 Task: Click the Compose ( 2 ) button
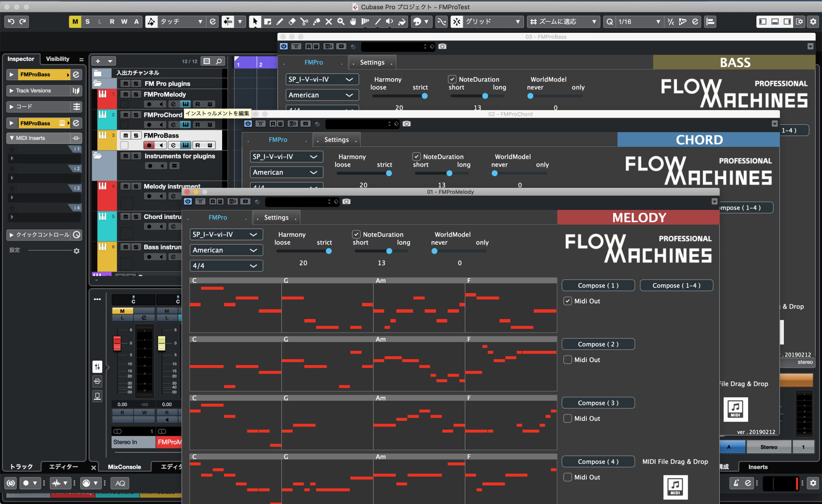[598, 344]
